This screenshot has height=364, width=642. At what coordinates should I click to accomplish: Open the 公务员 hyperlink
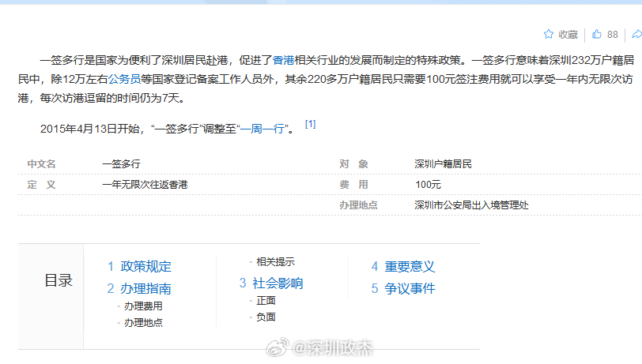[x=124, y=79]
